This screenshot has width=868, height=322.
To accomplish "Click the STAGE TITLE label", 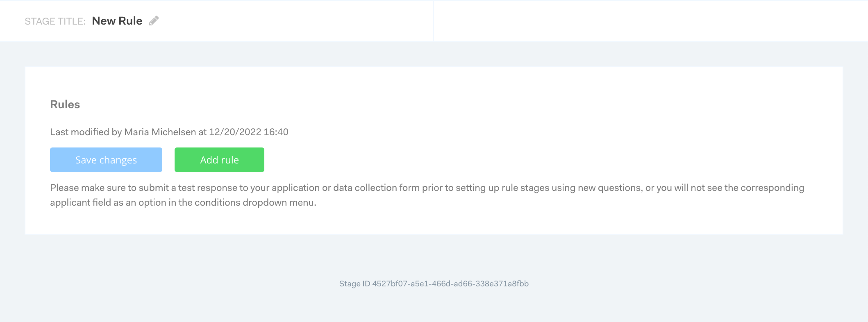I will 55,21.
